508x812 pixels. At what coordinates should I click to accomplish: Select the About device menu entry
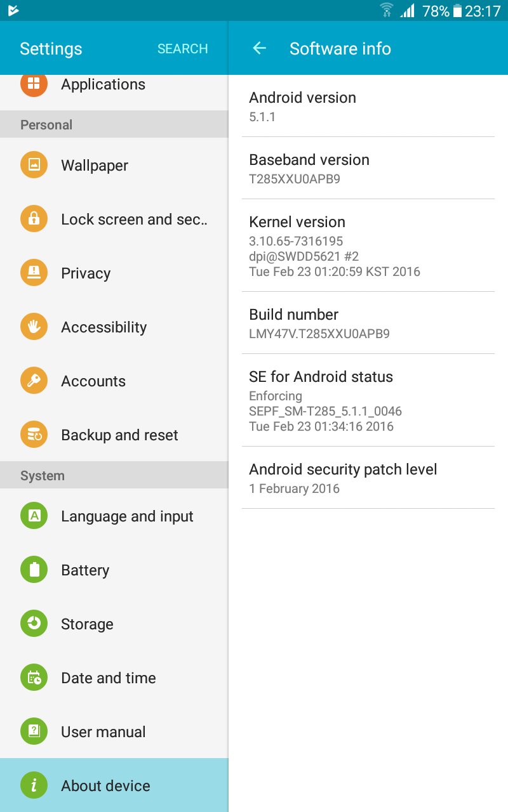coord(114,785)
